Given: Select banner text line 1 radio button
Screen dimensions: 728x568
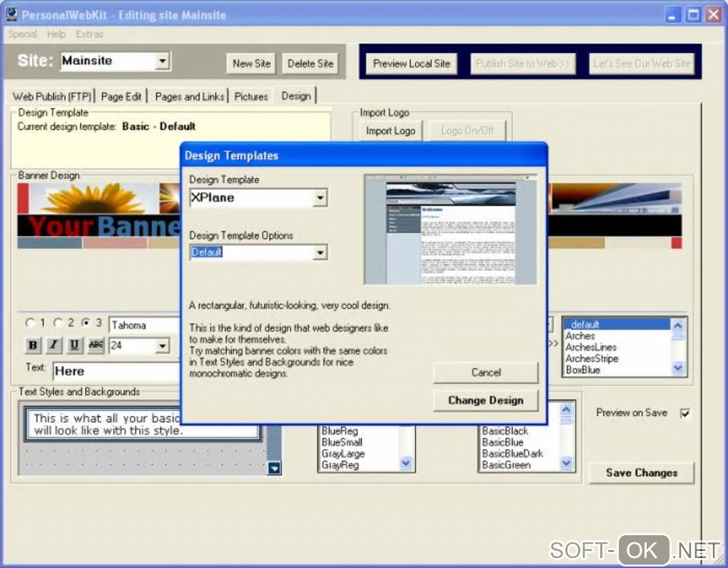Looking at the screenshot, I should (x=30, y=323).
